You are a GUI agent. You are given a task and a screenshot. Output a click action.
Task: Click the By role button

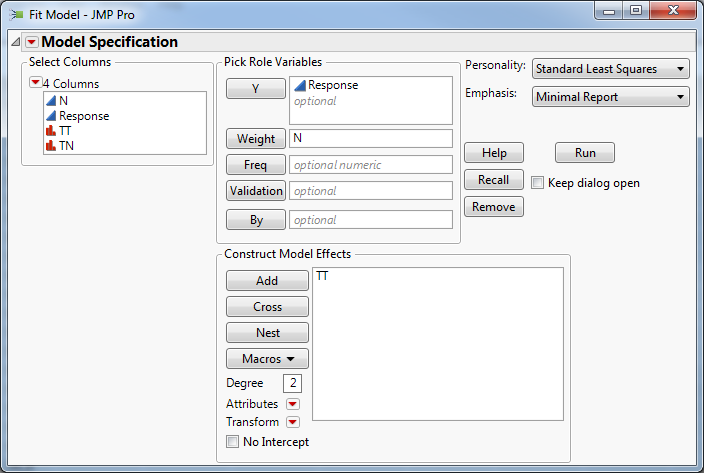pos(256,220)
